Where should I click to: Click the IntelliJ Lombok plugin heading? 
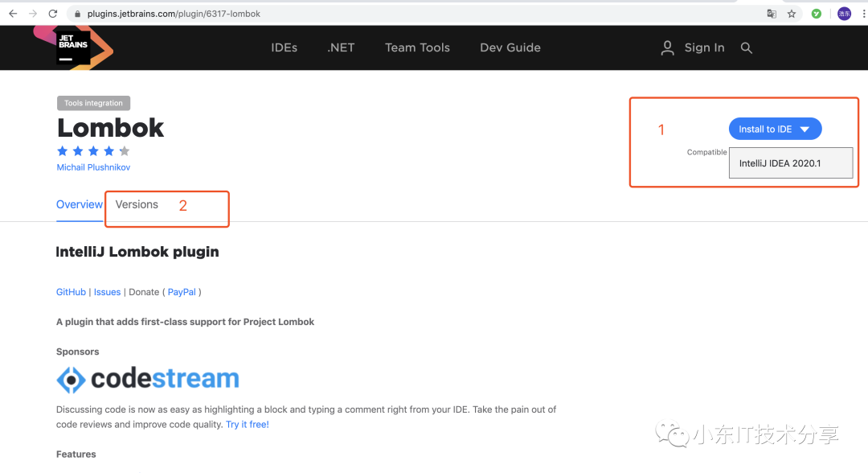137,252
